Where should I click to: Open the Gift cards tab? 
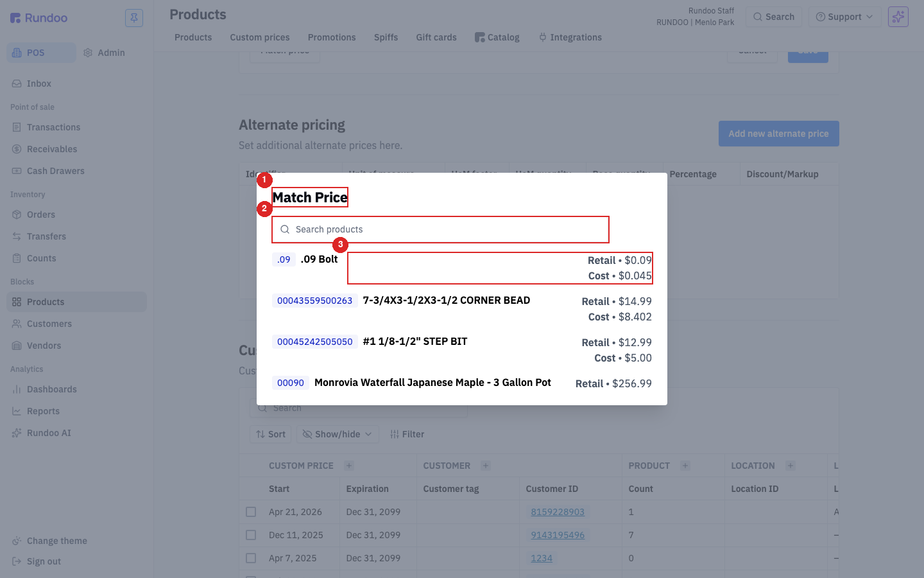(436, 37)
